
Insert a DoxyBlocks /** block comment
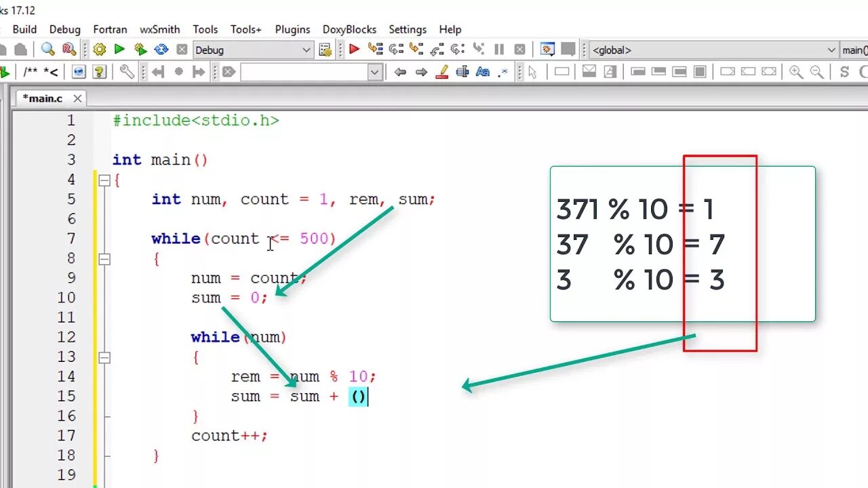31,72
